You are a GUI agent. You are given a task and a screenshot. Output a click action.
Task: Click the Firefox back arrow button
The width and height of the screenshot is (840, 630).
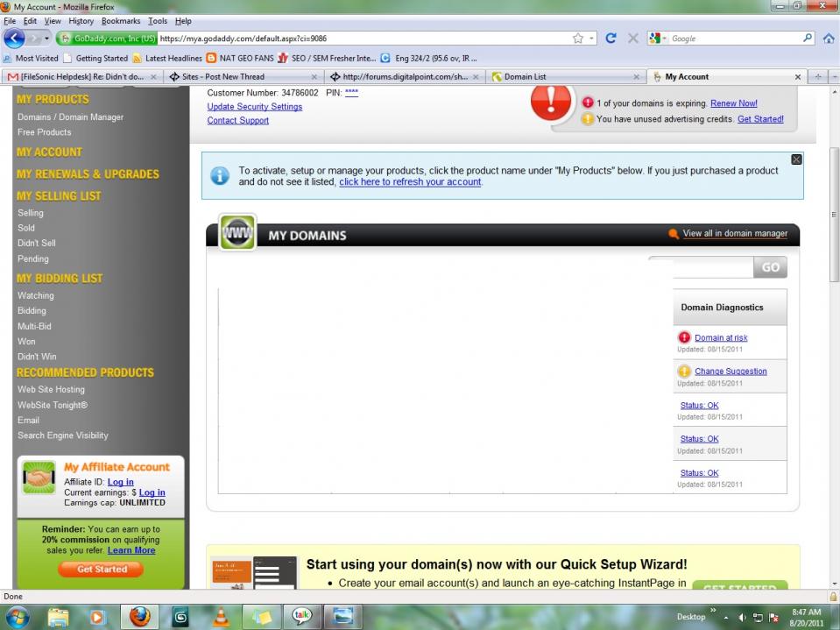[14, 38]
